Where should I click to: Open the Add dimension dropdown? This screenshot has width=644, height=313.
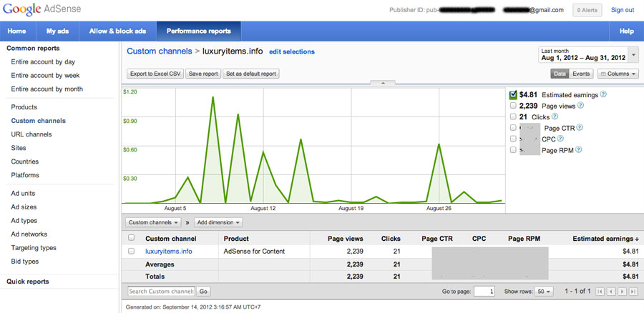(x=218, y=222)
